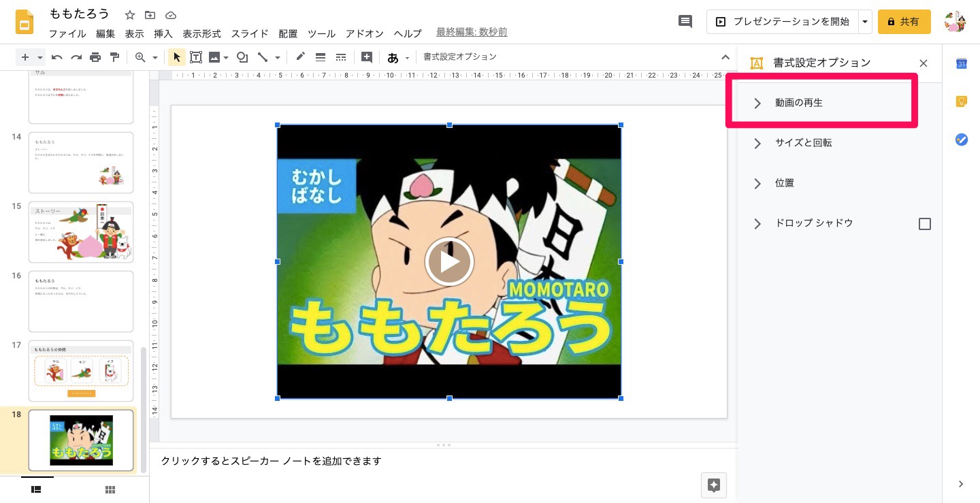Enable the ドロップ シャドウ checkbox
The width and height of the screenshot is (980, 503).
[x=925, y=224]
